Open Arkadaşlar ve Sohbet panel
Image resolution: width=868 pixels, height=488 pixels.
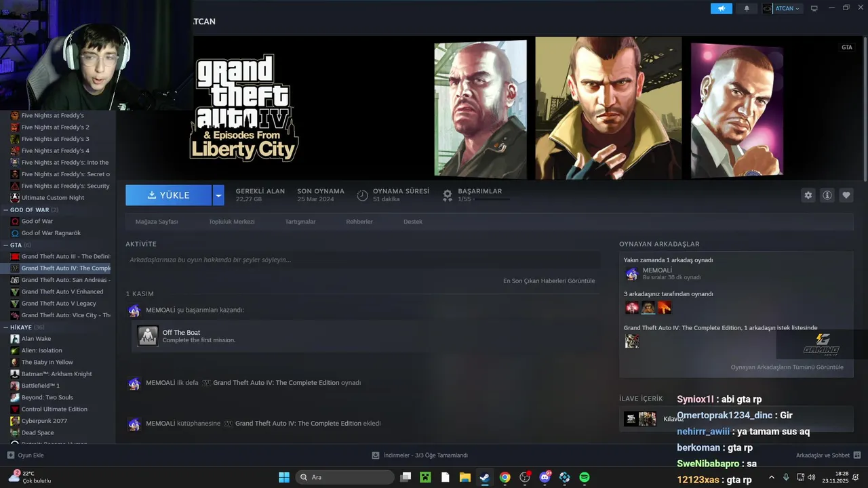828,455
